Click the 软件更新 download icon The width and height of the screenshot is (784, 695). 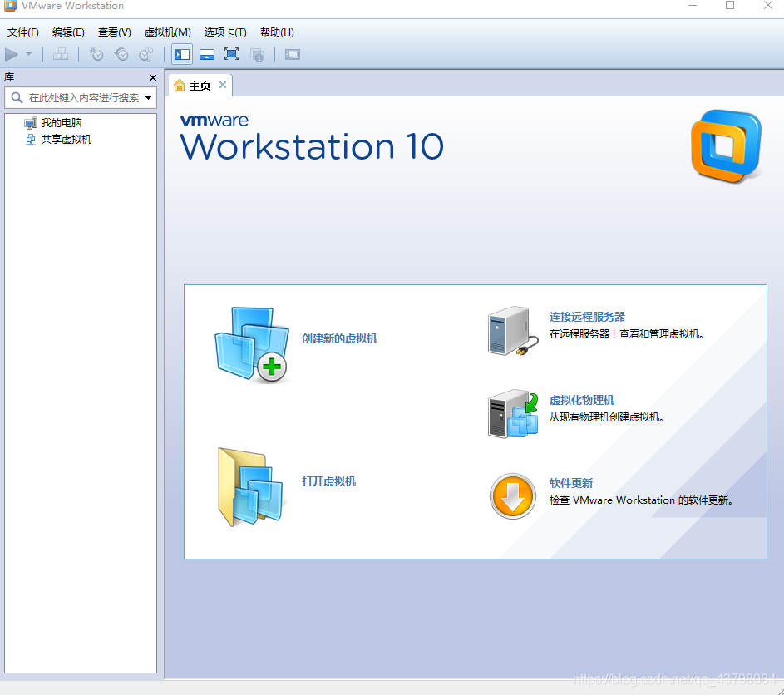tap(512, 496)
